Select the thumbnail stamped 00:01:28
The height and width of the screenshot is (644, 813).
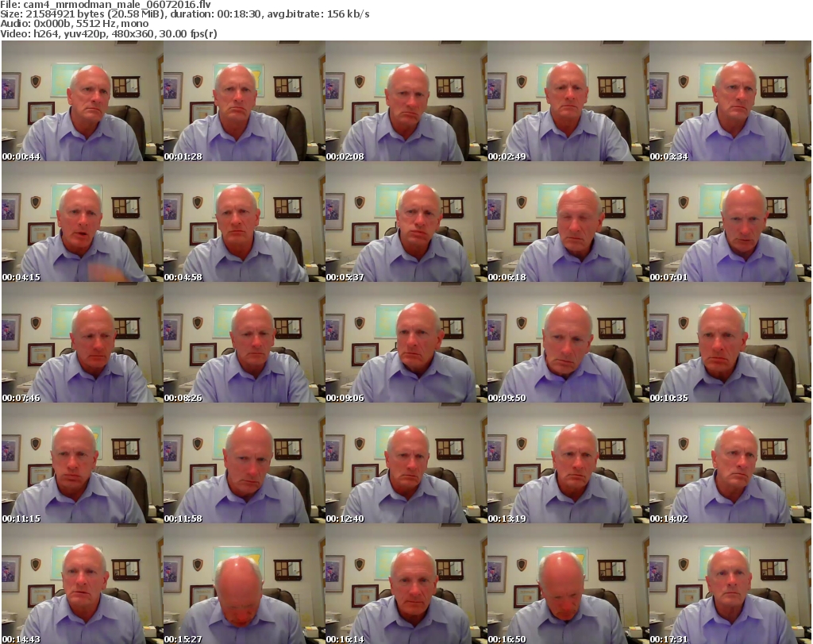click(245, 101)
